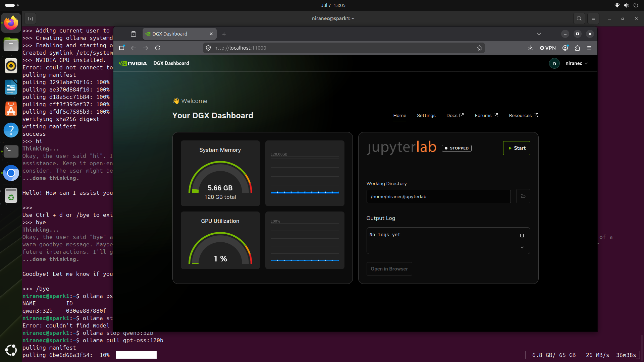Screen dimensions: 644x362
Task: Open LibreOffice Writer in the dock
Action: click(x=11, y=87)
